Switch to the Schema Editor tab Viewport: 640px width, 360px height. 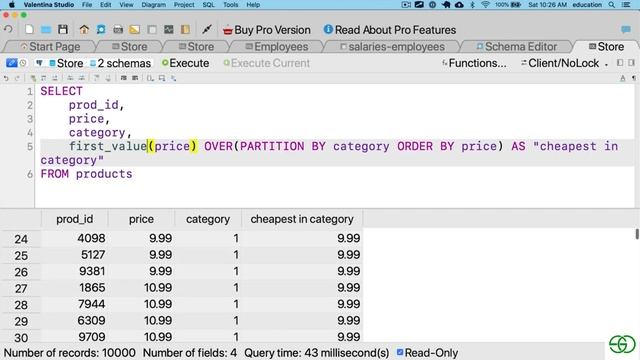click(516, 47)
